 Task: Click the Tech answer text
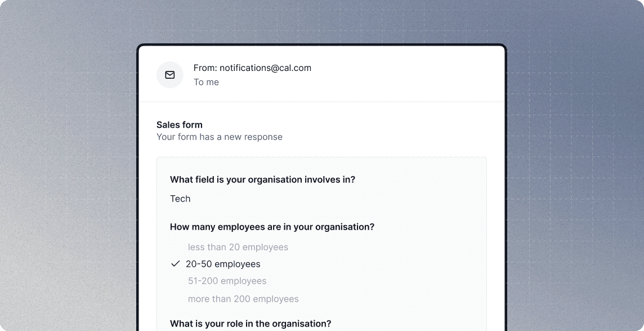pyautogui.click(x=180, y=199)
